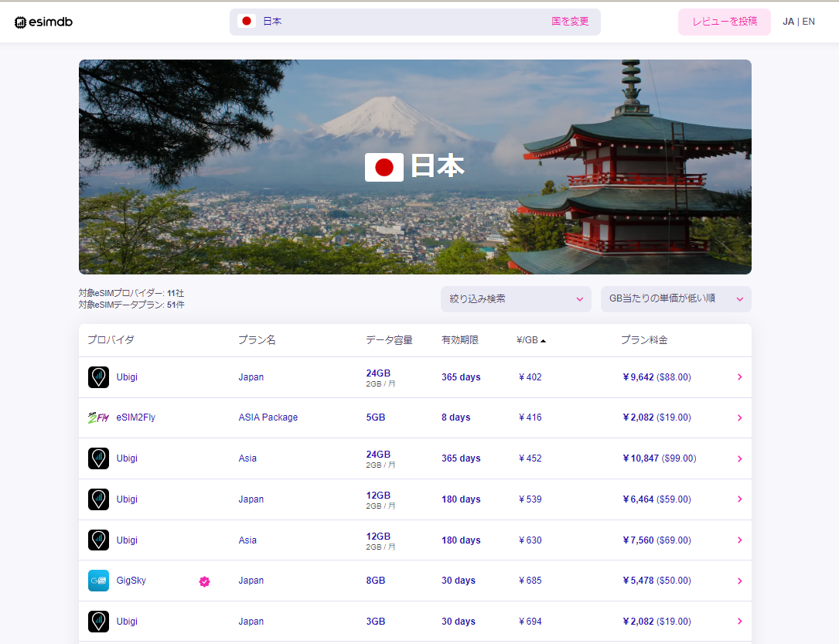
Task: Open details arrow for Ubigi 3GB plan
Action: [739, 622]
